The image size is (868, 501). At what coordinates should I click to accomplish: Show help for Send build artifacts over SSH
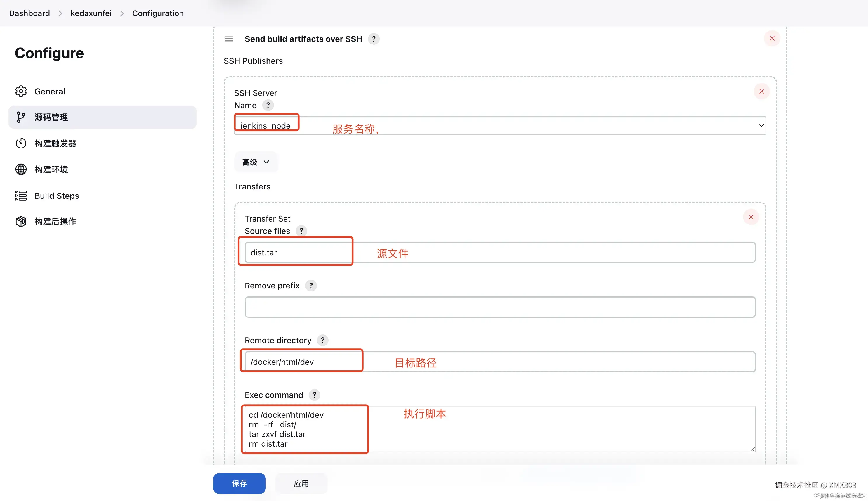click(x=374, y=39)
